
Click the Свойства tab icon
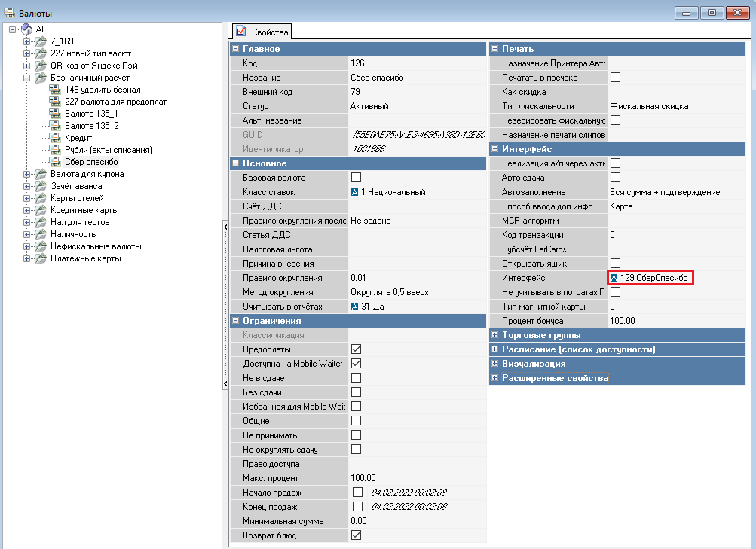(241, 32)
